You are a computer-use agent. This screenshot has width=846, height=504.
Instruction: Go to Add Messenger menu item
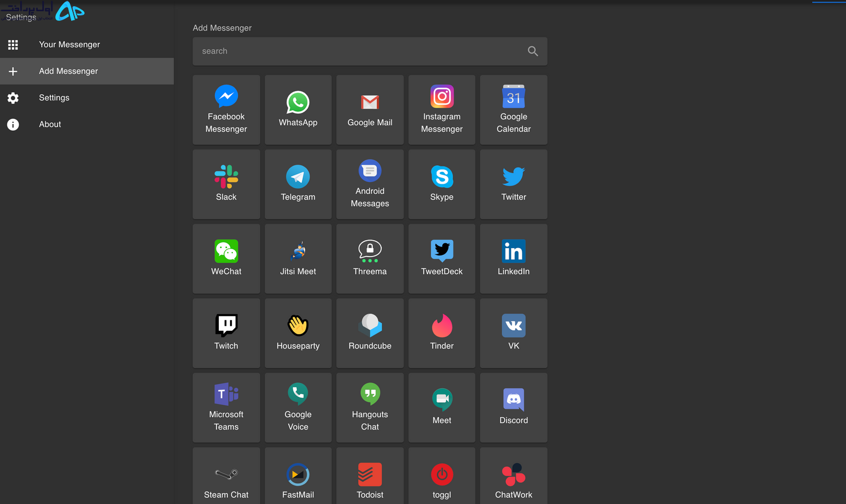tap(87, 71)
